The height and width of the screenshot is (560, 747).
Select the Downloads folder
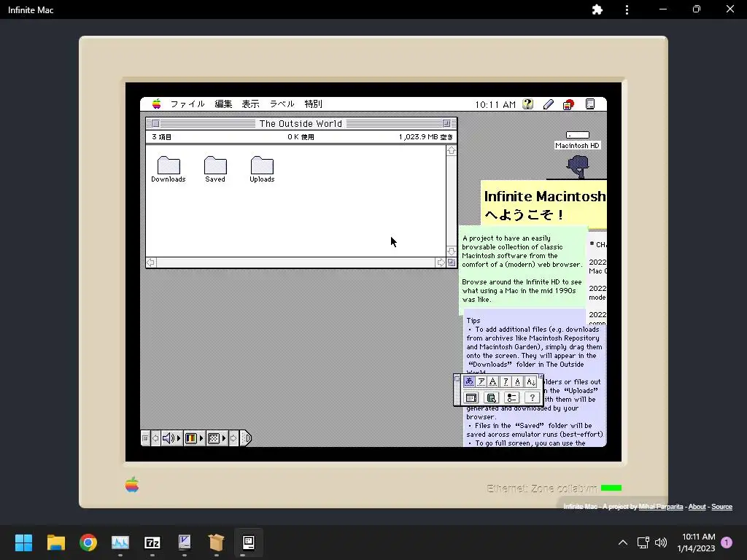tap(169, 169)
